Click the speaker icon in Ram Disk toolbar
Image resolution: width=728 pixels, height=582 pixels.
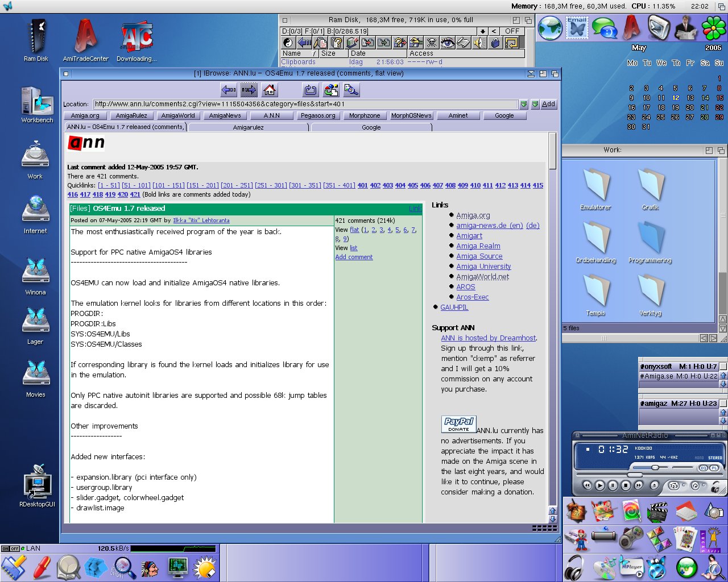[x=479, y=43]
